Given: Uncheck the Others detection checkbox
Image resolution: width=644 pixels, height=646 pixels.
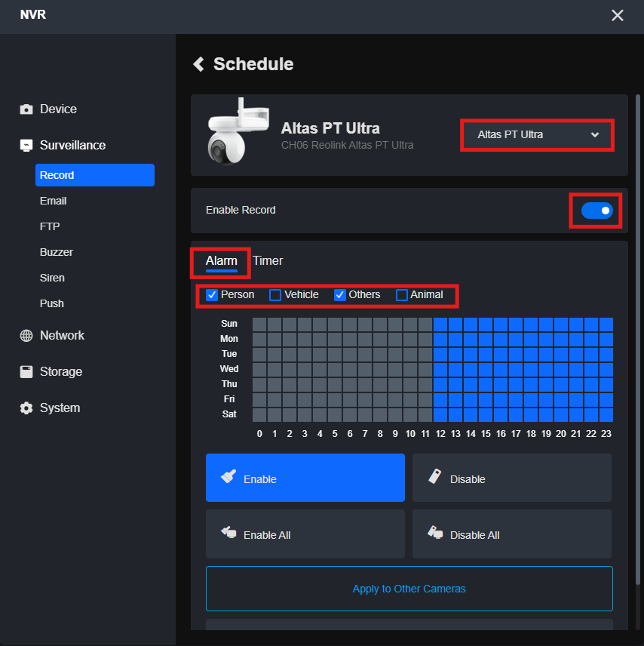Looking at the screenshot, I should [339, 295].
